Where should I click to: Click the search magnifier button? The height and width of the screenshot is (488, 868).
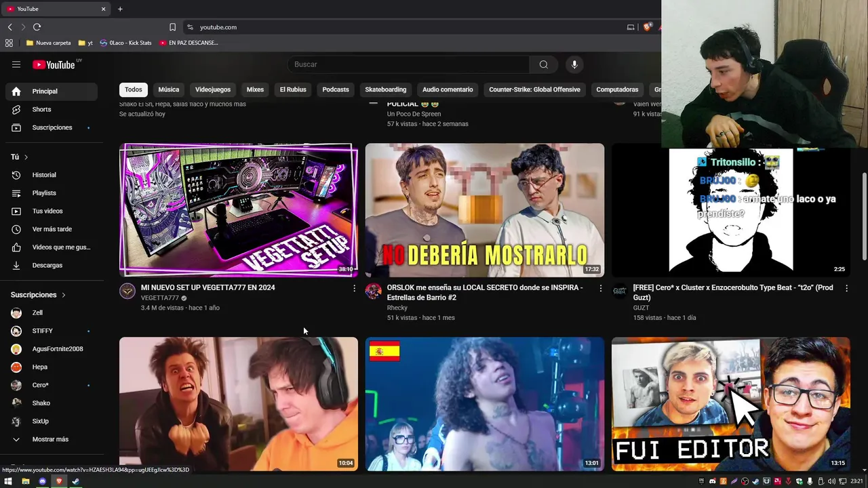pos(543,64)
